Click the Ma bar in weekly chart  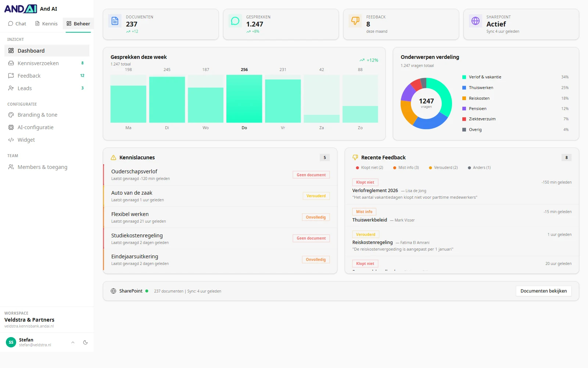tap(128, 104)
